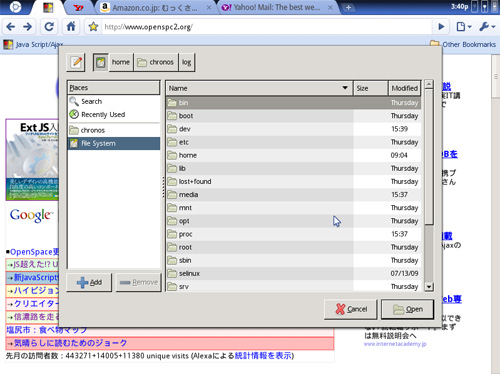This screenshot has height=374, width=500.
Task: Open the wrench tools menu
Action: click(487, 27)
